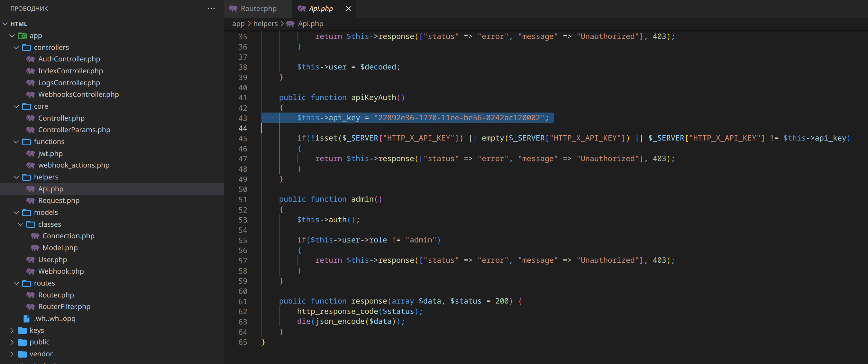Click the PHP elephant icon beside AuthController.php
This screenshot has height=364, width=868.
(x=31, y=59)
